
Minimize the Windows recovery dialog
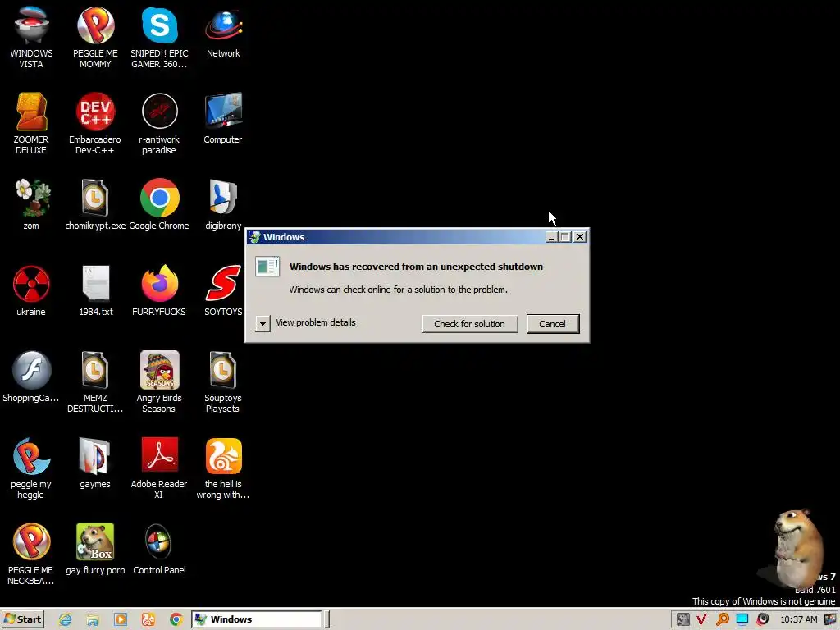click(x=551, y=237)
